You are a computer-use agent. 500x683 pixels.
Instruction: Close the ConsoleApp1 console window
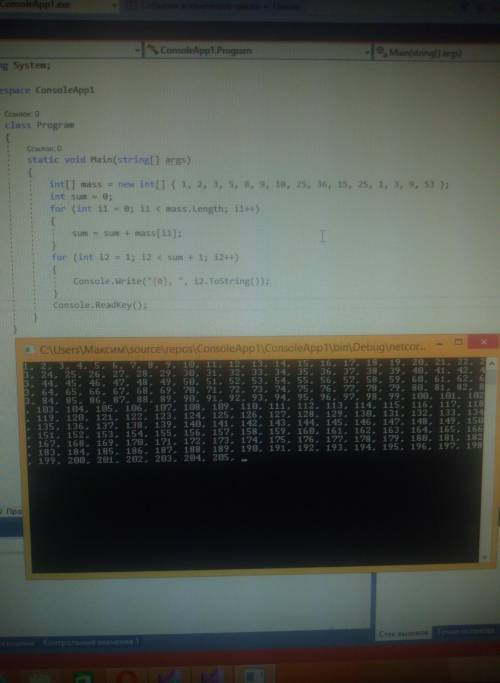click(x=483, y=342)
